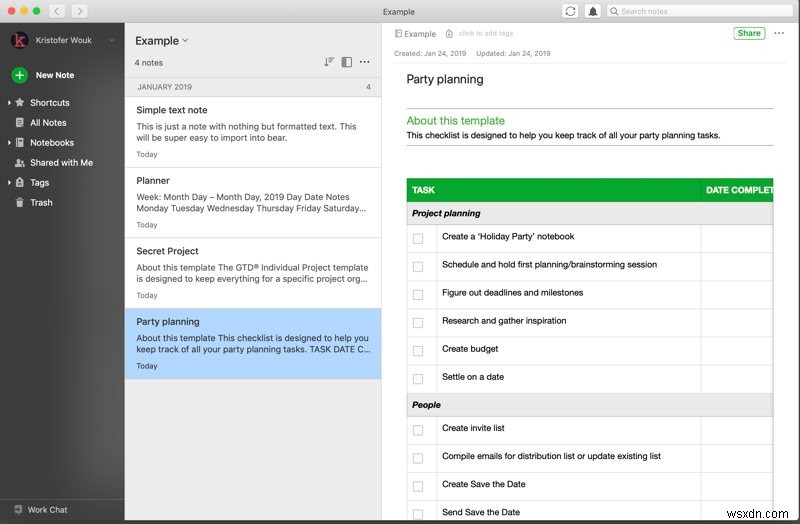The height and width of the screenshot is (524, 800).
Task: Open note list sort options
Action: (329, 62)
